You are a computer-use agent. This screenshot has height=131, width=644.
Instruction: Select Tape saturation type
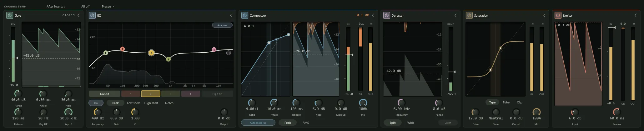[x=492, y=102]
